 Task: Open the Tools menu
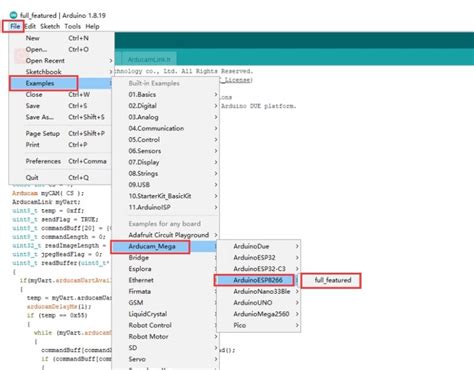[x=72, y=26]
